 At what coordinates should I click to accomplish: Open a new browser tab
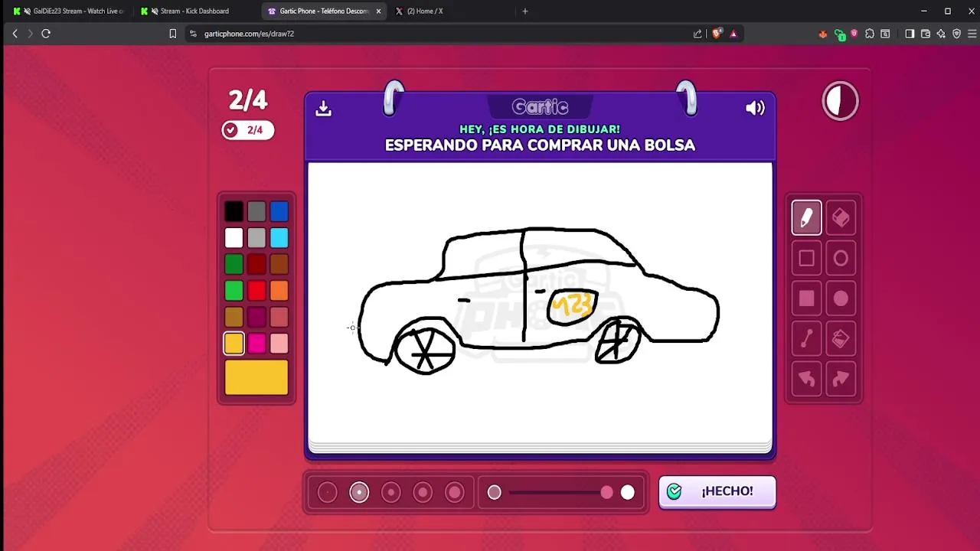click(x=525, y=11)
